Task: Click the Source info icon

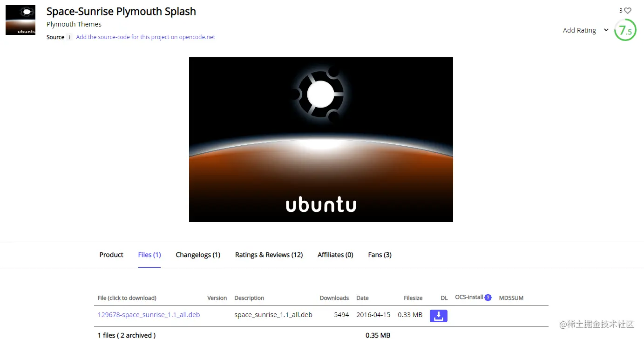Action: tap(70, 37)
